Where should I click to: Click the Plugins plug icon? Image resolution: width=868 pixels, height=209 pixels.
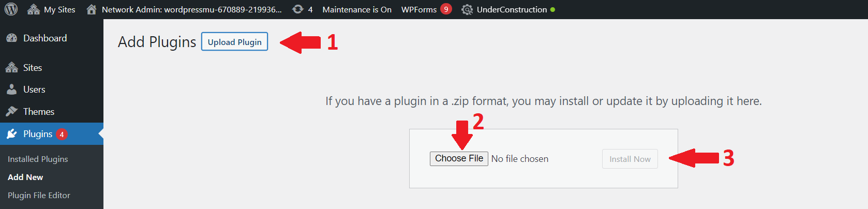point(11,134)
